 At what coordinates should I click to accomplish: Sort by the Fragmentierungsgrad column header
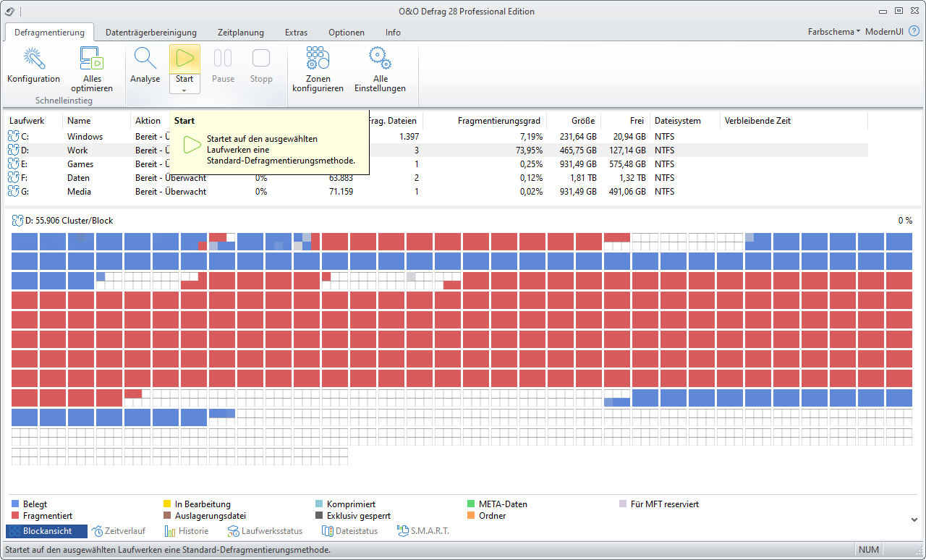(485, 121)
